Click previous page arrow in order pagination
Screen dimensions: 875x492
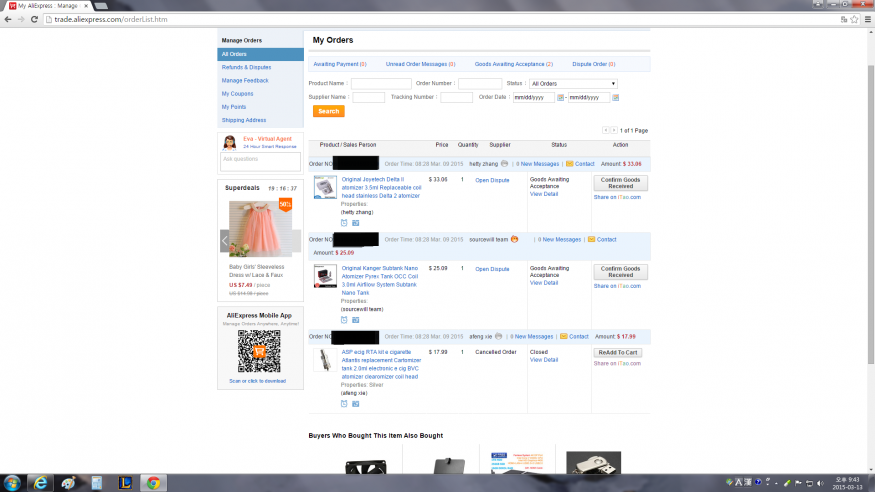point(605,130)
